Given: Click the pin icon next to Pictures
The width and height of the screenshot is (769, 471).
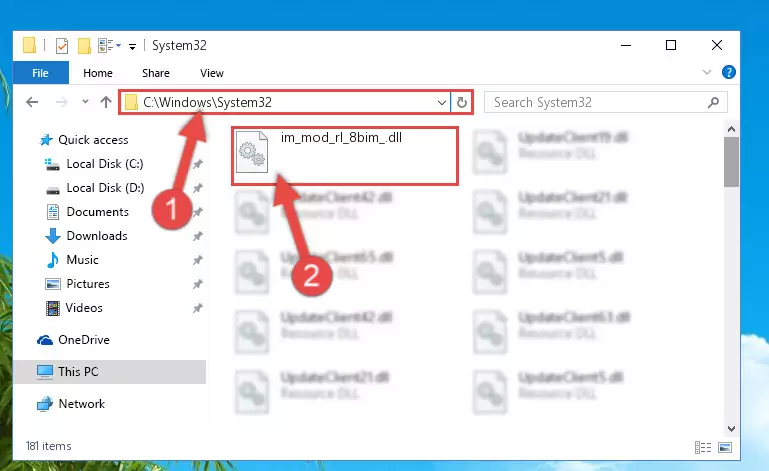Looking at the screenshot, I should pyautogui.click(x=198, y=284).
